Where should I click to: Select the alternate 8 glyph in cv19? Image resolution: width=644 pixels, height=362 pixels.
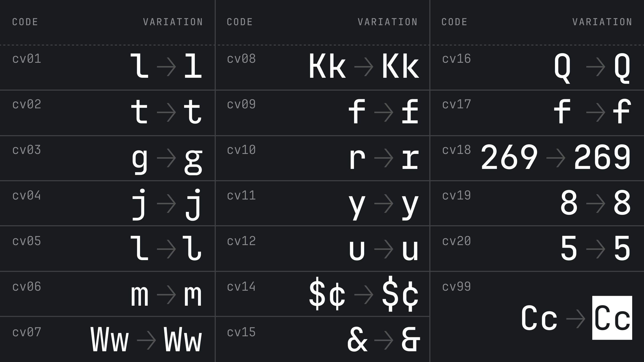coord(622,203)
